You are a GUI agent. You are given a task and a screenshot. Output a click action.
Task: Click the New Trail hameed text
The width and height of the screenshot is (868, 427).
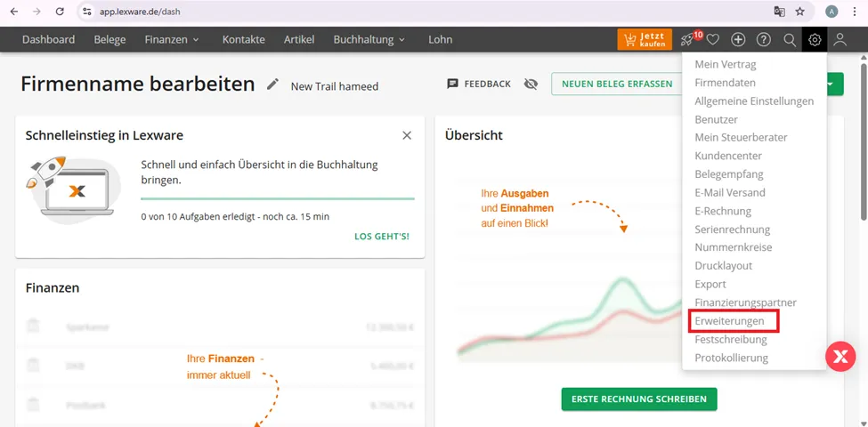(335, 86)
